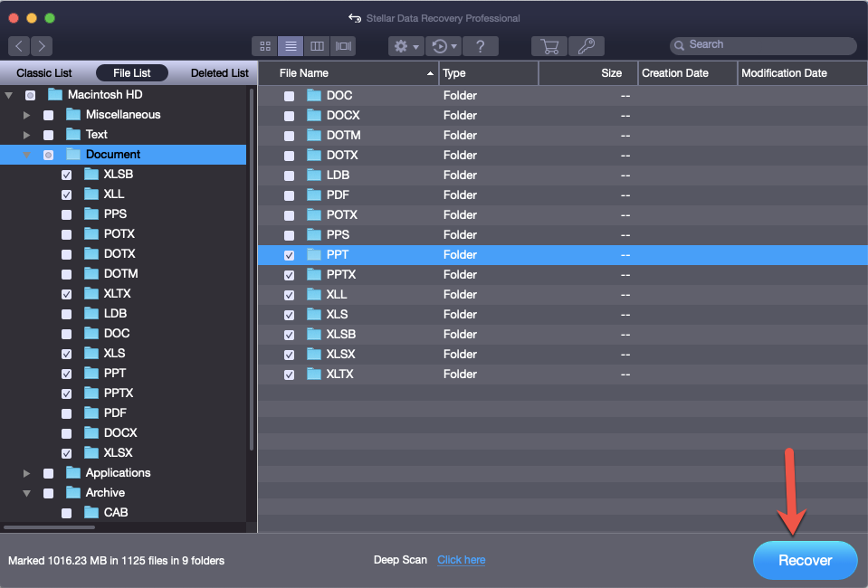The image size is (868, 588).
Task: Click the help question mark icon
Action: point(481,46)
